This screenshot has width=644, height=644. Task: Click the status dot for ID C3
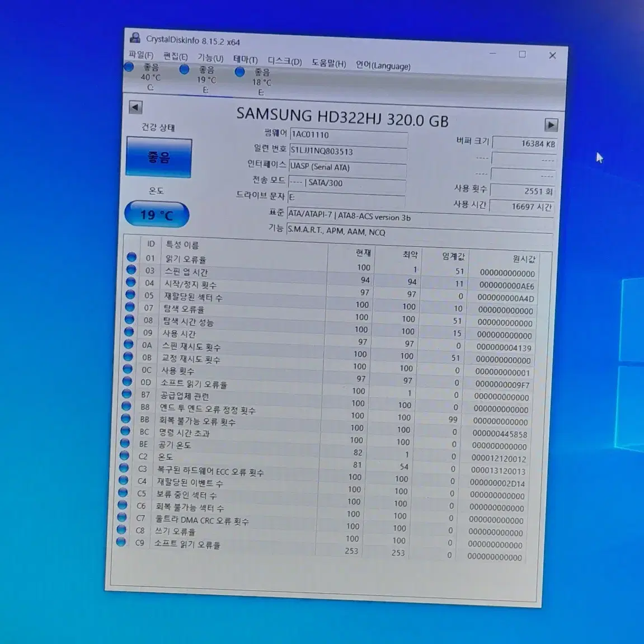click(x=124, y=467)
